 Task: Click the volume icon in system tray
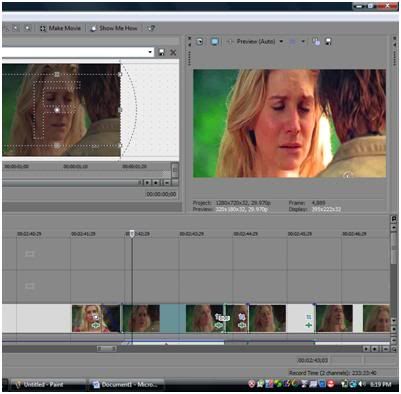pyautogui.click(x=362, y=384)
